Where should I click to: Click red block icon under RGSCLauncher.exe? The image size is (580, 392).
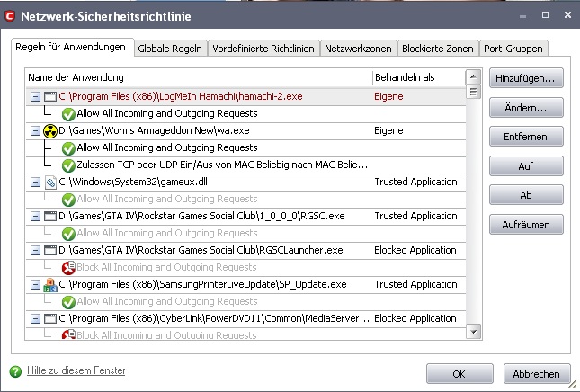(68, 268)
